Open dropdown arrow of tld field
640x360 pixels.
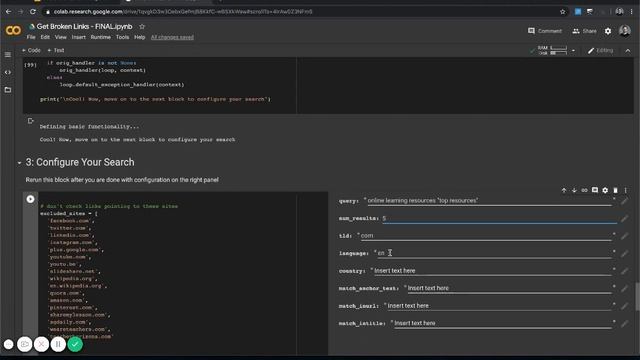tap(614, 234)
